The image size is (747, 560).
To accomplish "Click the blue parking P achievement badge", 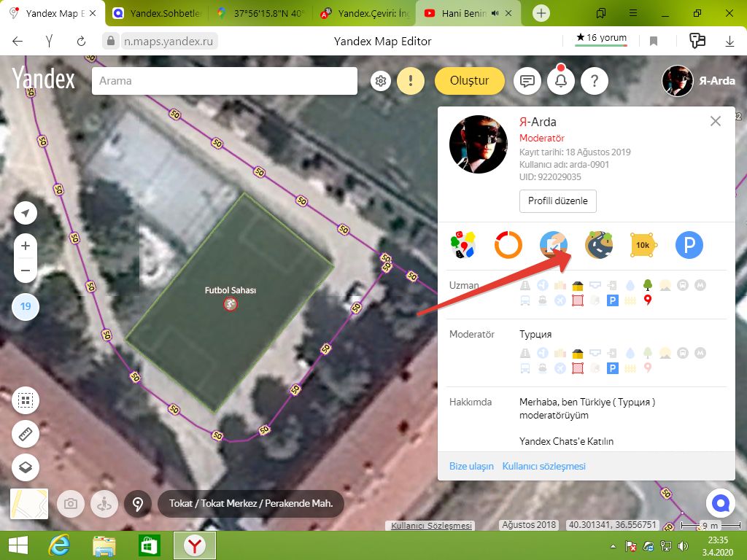I will (689, 245).
